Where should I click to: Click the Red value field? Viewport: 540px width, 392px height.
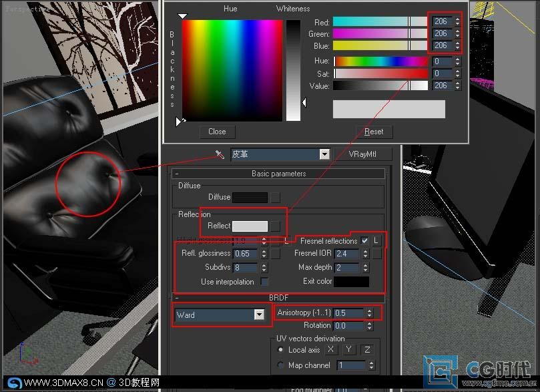[x=442, y=21]
